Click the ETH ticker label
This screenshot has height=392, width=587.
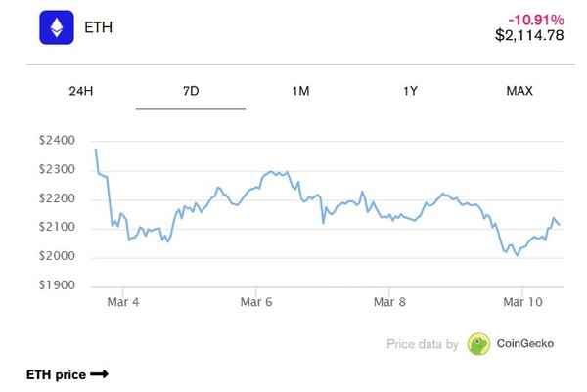point(99,28)
